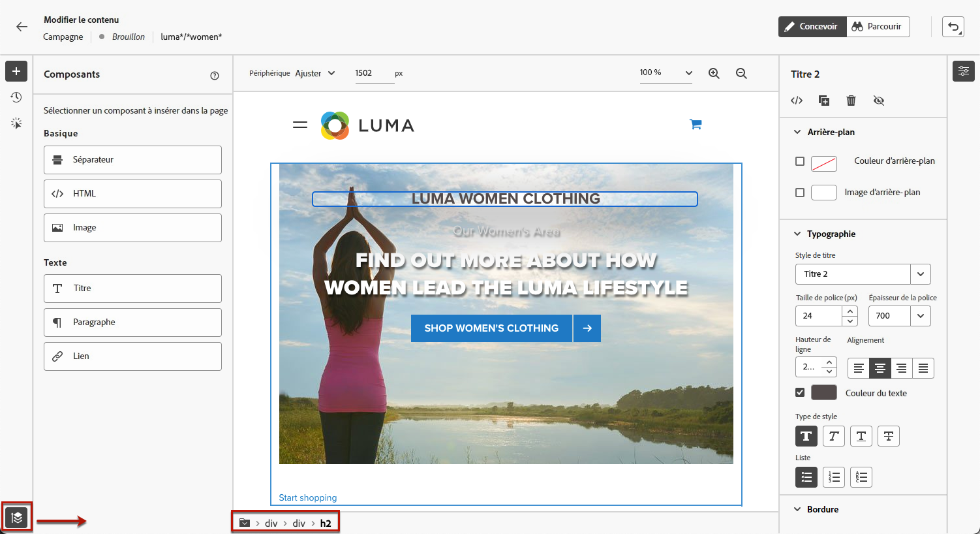Zoom in with the magnifier plus

coord(714,74)
